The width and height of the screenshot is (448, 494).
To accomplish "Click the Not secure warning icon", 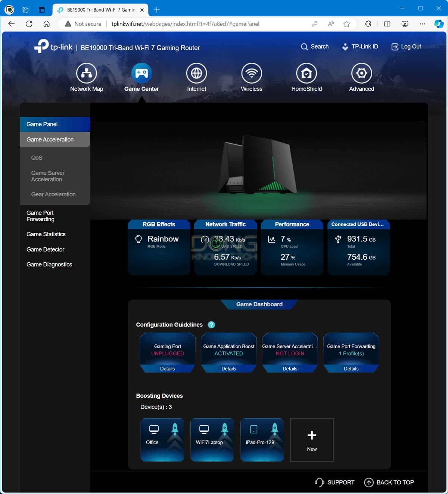I will pyautogui.click(x=68, y=24).
